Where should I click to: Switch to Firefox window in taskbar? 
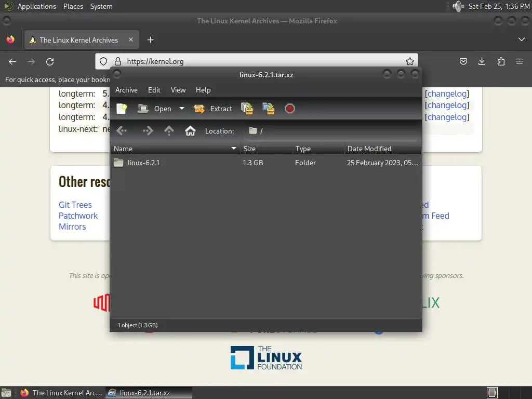(x=62, y=393)
